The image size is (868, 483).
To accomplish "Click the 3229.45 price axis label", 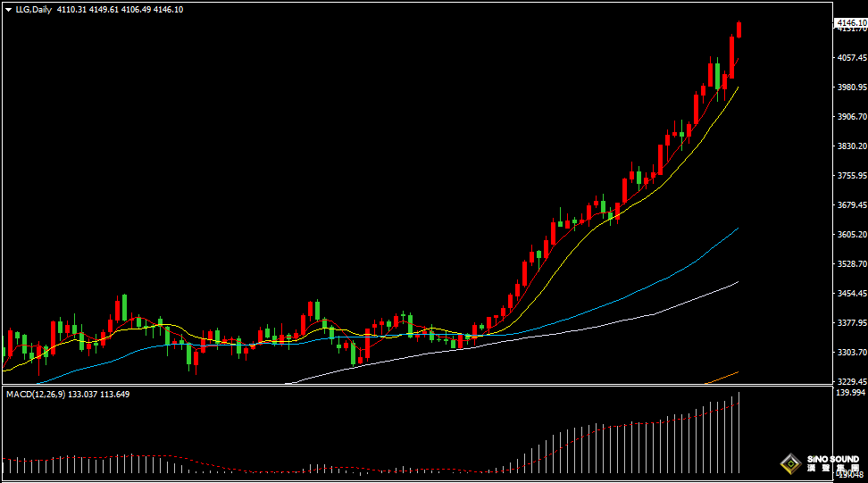I will point(851,381).
